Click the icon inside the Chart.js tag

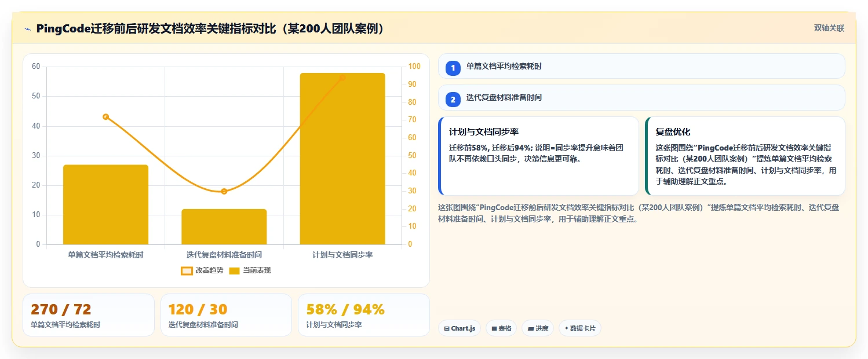pos(447,329)
